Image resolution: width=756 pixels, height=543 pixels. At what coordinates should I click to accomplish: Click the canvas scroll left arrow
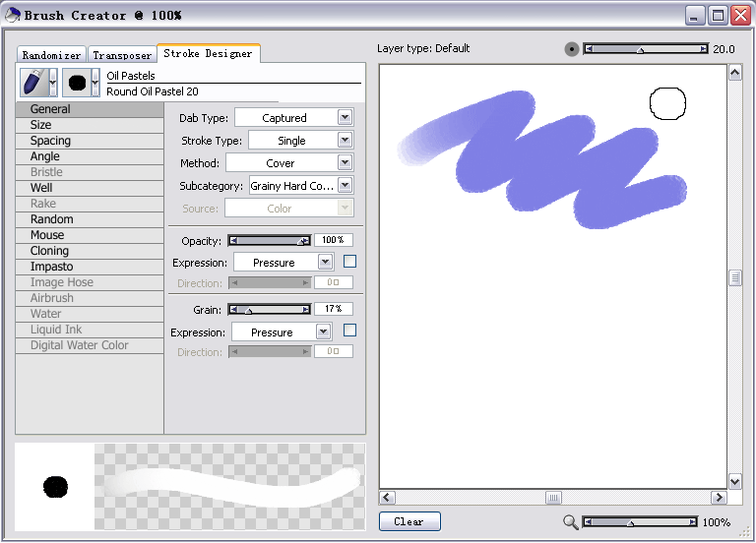tap(387, 498)
